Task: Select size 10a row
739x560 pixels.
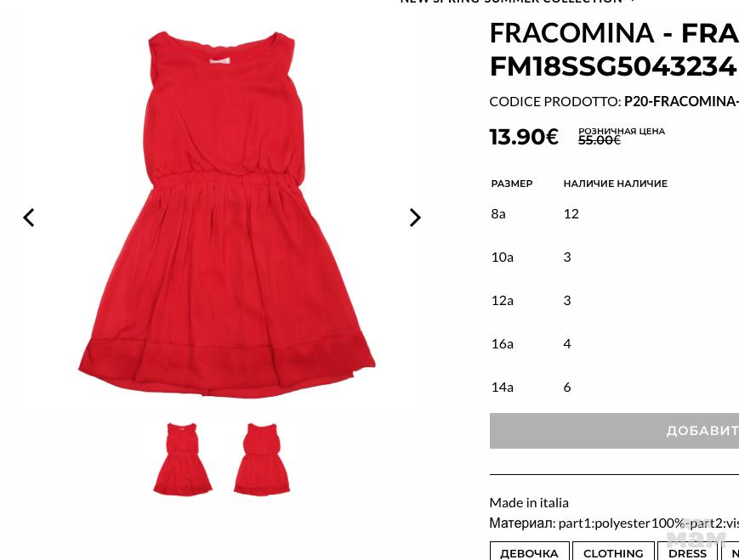Action: click(614, 257)
